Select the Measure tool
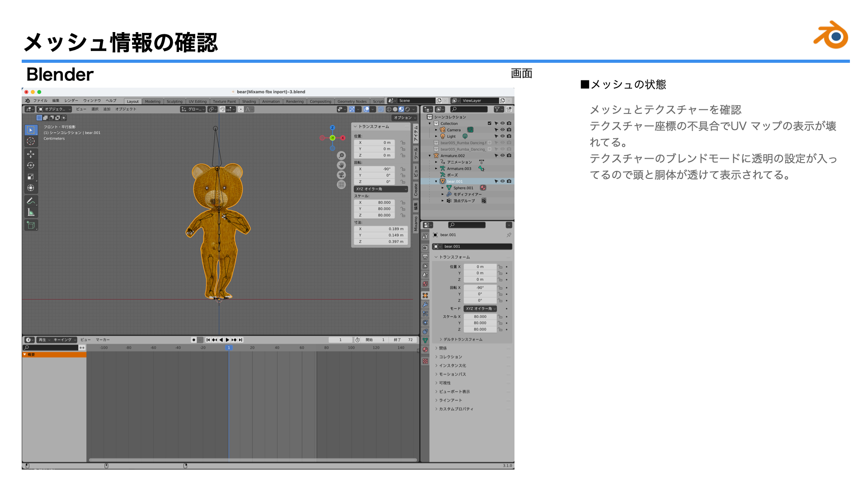The width and height of the screenshot is (868, 488). [31, 212]
